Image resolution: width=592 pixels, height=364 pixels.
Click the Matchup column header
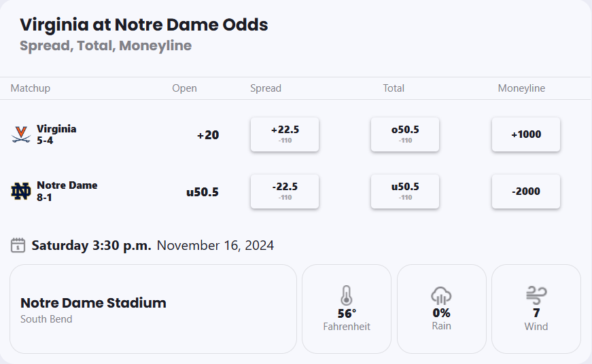31,88
